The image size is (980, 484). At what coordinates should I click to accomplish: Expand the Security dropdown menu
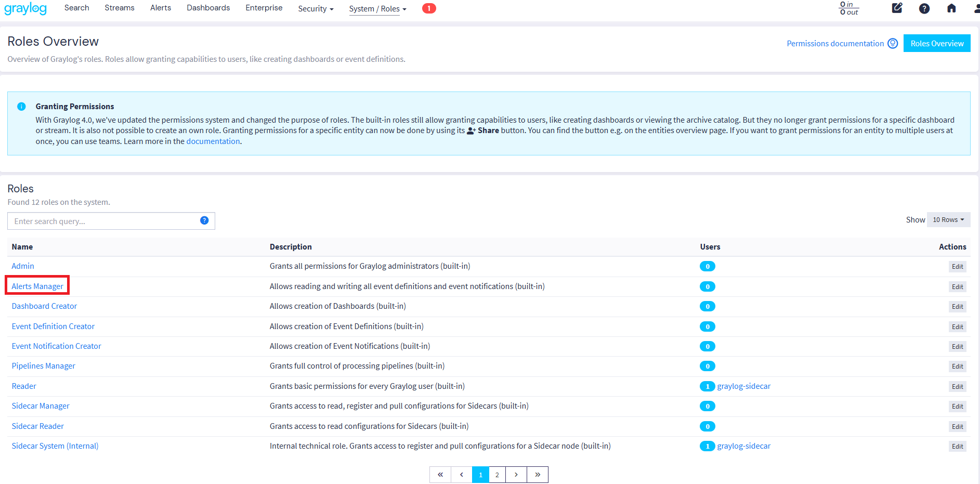coord(315,9)
